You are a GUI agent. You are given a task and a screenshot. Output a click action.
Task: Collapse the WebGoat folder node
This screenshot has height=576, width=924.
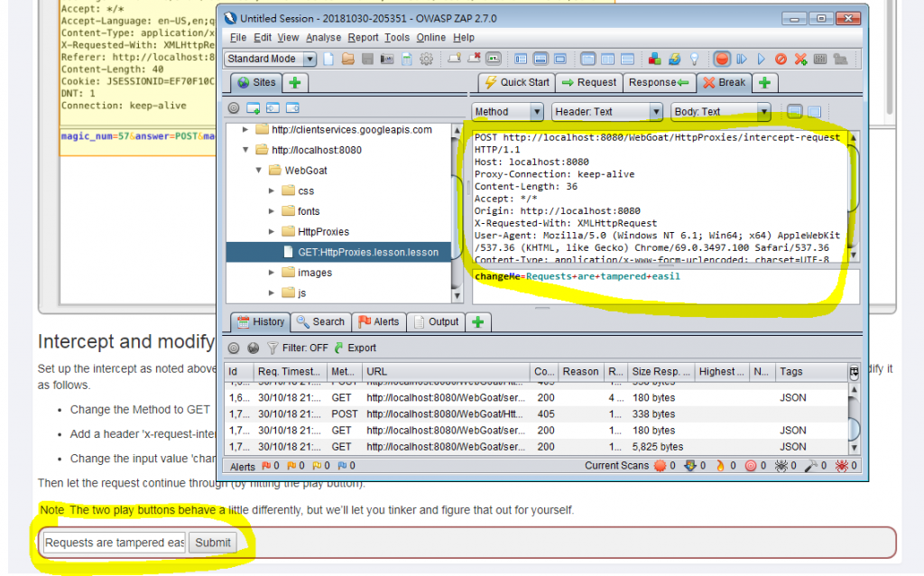tap(258, 171)
